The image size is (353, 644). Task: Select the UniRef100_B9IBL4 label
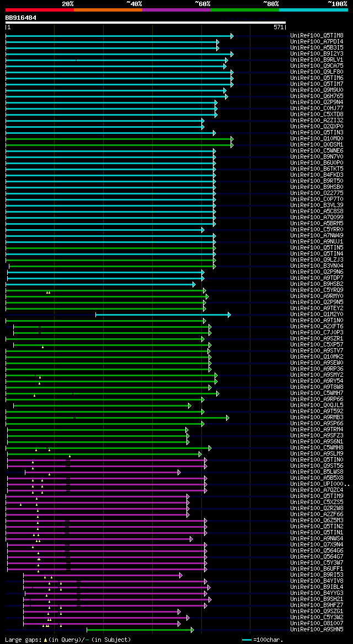click(x=317, y=587)
